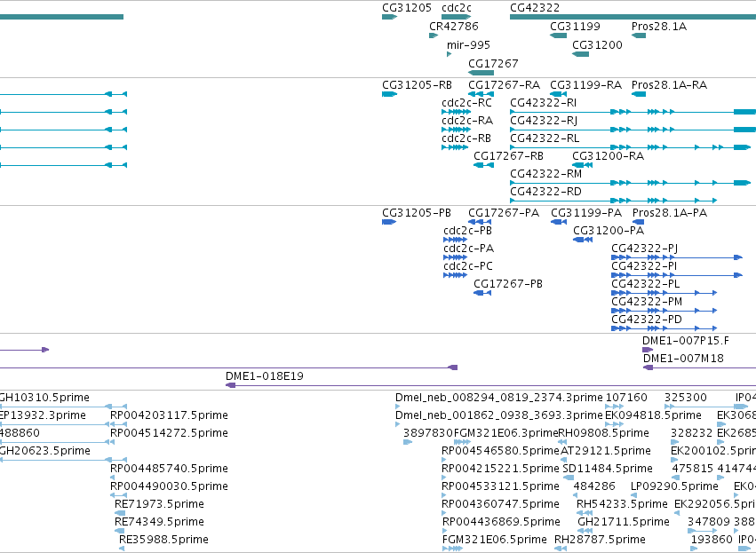Open the CG31199-PA protein label

coord(586,213)
